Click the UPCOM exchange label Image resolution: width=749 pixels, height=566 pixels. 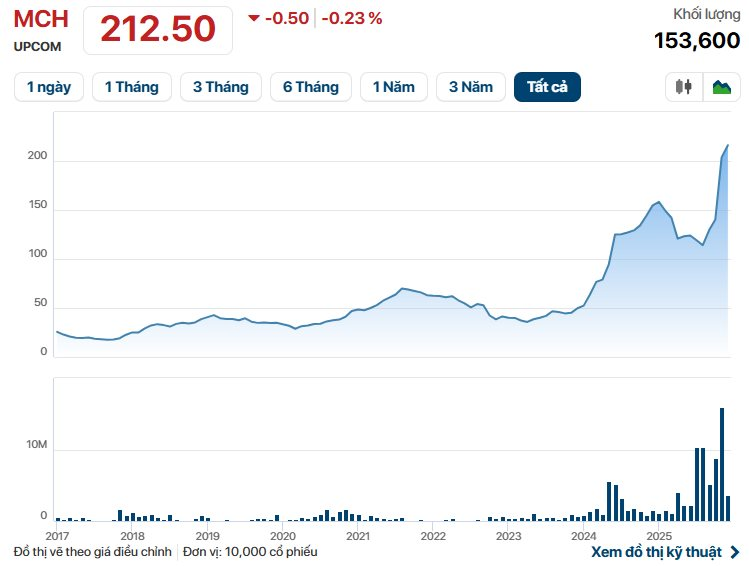click(36, 46)
